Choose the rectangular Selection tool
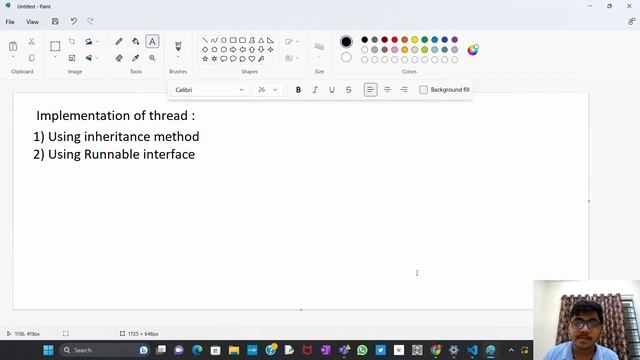This screenshot has height=360, width=640. click(55, 46)
